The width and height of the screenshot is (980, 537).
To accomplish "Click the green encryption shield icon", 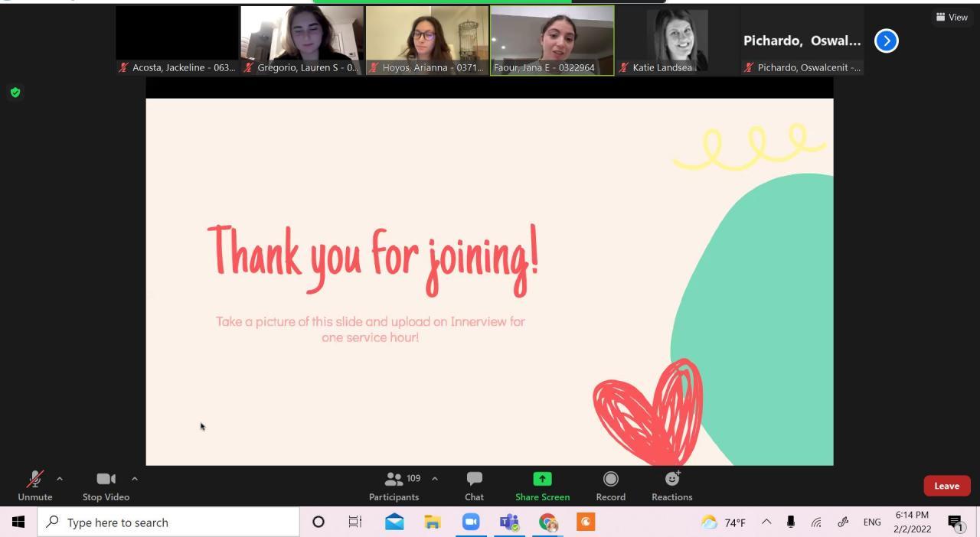I will tap(15, 93).
